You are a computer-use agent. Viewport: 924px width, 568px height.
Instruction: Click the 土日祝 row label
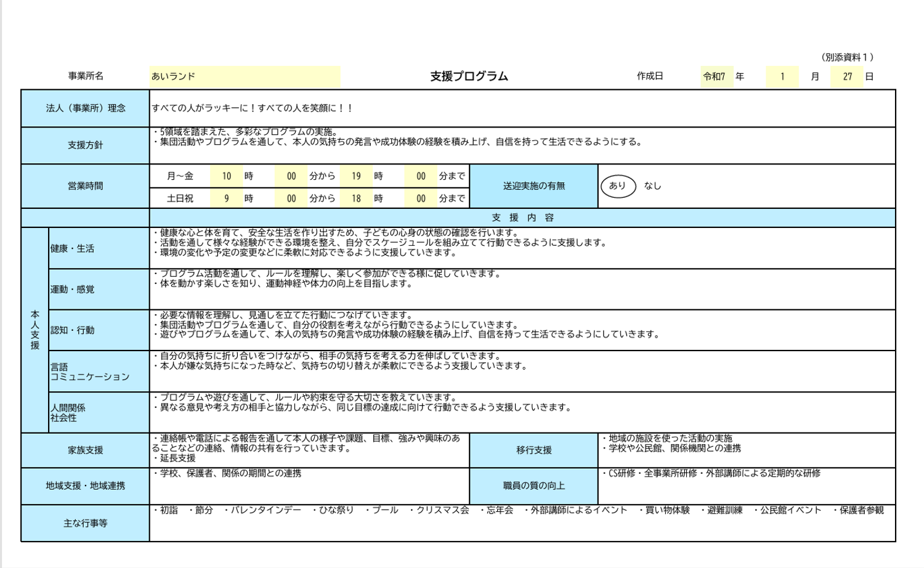(180, 198)
